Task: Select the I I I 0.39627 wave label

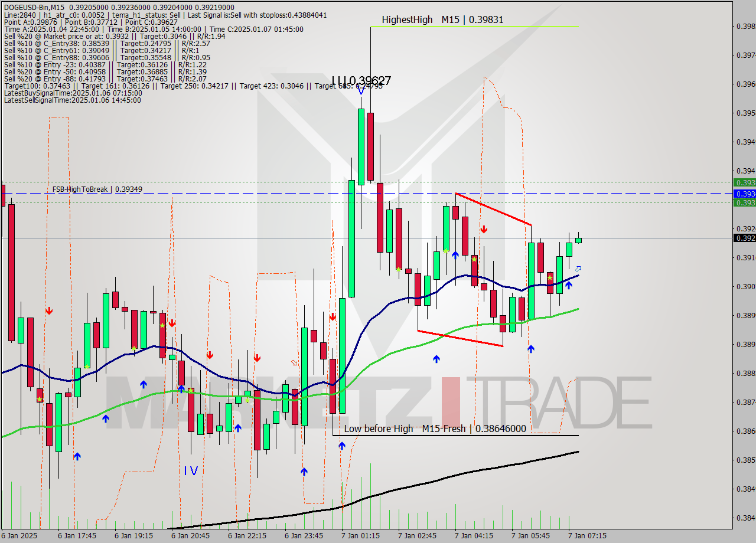Action: coord(361,81)
